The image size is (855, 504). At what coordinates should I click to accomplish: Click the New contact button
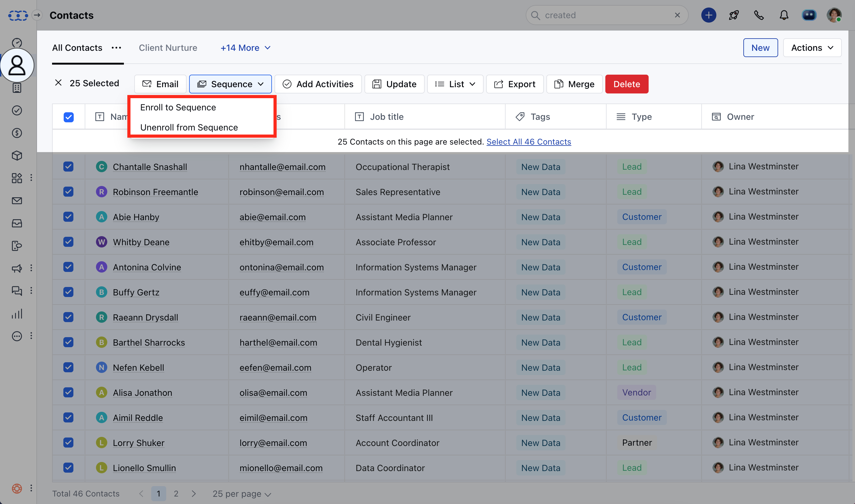point(760,48)
